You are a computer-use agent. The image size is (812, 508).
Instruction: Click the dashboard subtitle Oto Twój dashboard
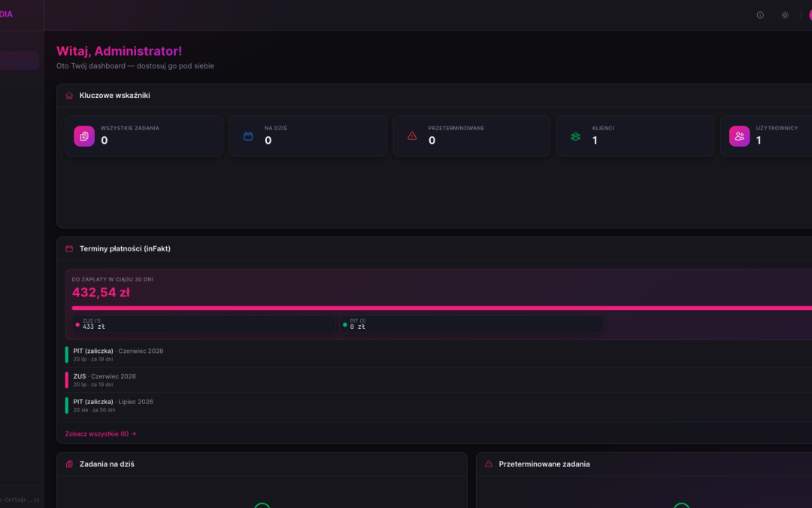(x=135, y=65)
